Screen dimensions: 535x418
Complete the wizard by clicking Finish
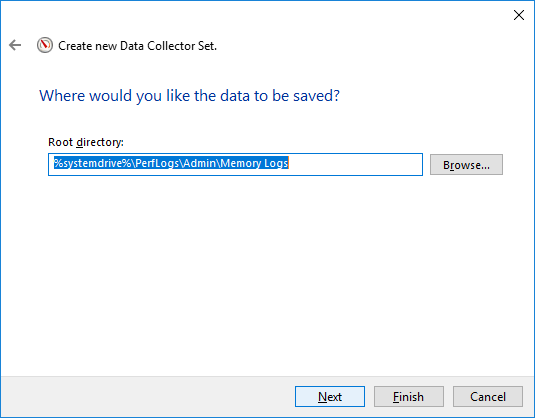coord(409,397)
